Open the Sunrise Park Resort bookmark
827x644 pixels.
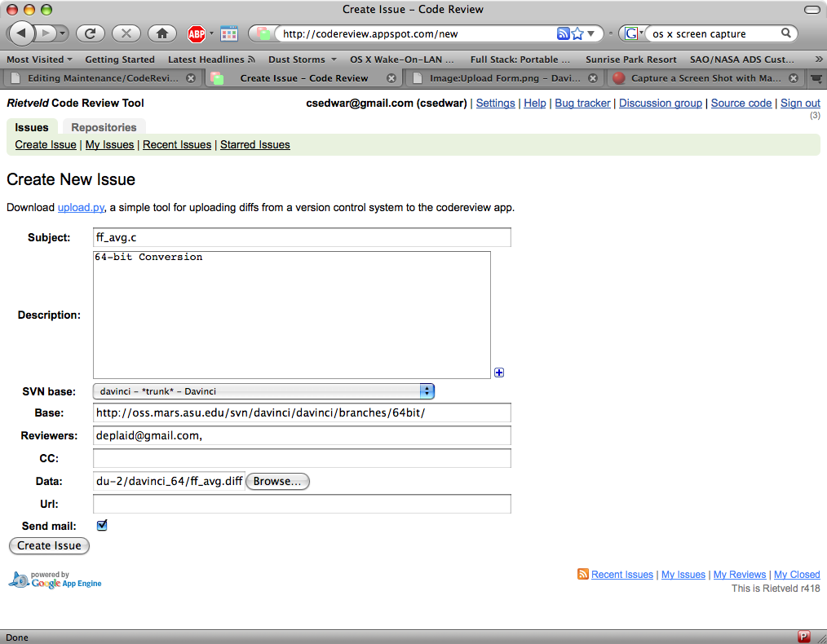pos(630,60)
